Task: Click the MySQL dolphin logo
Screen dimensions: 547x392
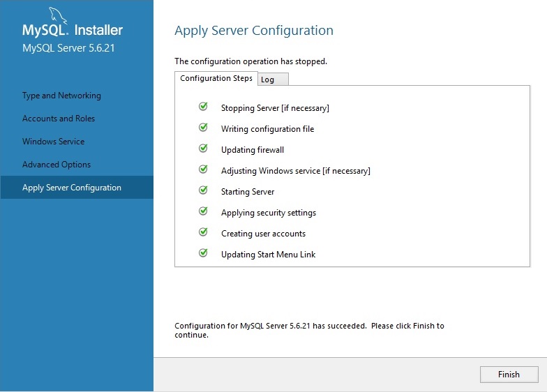Action: point(57,15)
